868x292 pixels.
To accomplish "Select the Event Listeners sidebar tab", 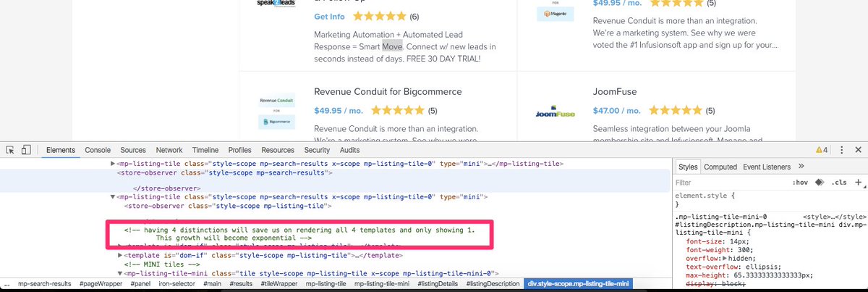I will [x=767, y=167].
